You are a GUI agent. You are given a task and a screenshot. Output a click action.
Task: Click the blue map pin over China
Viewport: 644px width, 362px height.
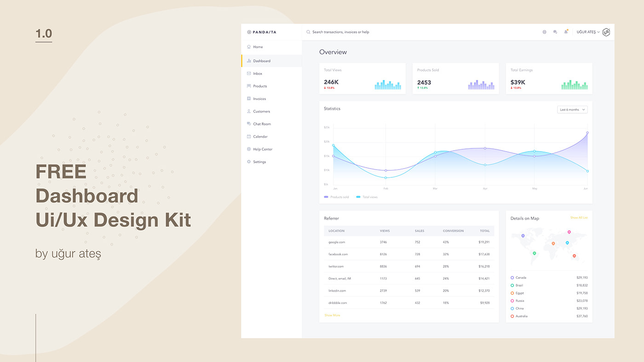pyautogui.click(x=567, y=243)
